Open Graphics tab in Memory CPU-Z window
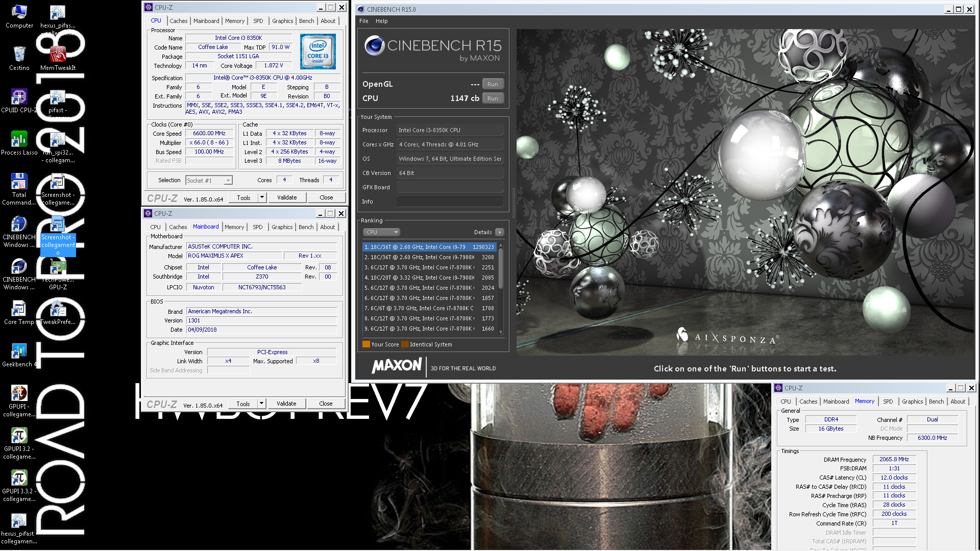980x551 pixels. [912, 402]
